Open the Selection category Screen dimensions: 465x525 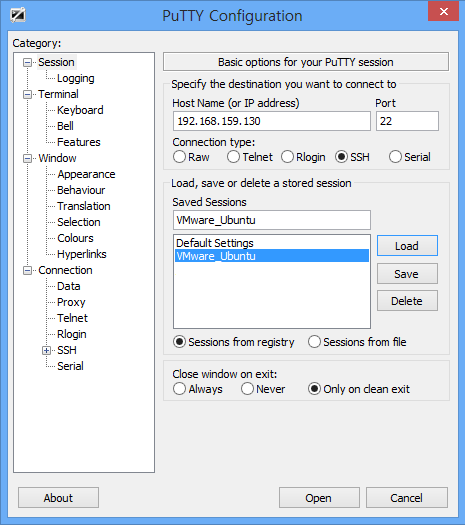[x=79, y=222]
